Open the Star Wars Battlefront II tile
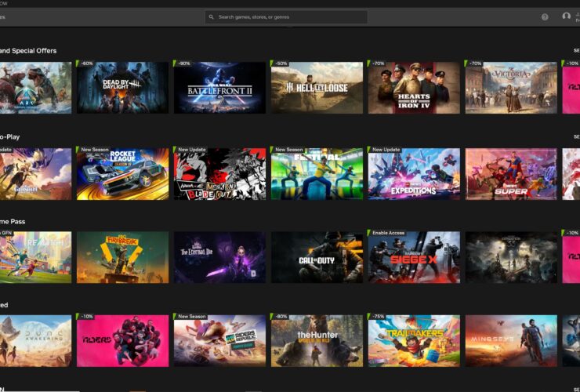The height and width of the screenshot is (392, 580). [219, 88]
